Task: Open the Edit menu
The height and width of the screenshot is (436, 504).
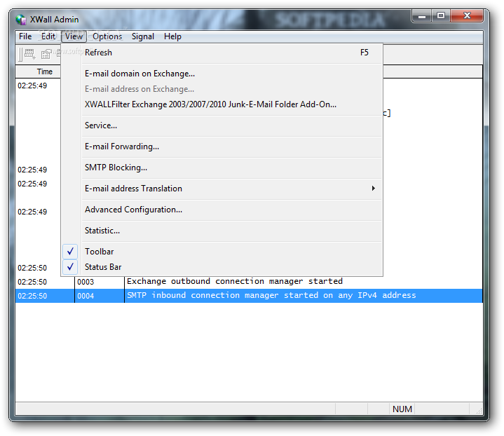Action: 48,36
